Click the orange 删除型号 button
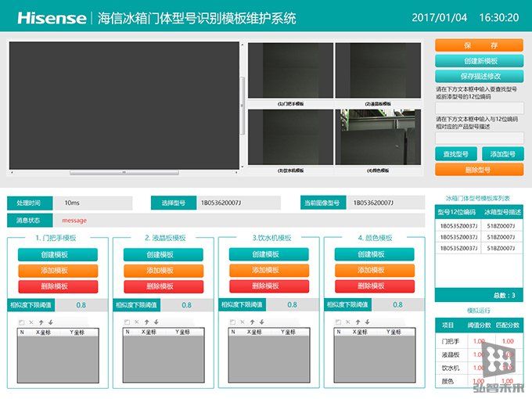Image resolution: width=532 pixels, height=399 pixels. [x=479, y=170]
